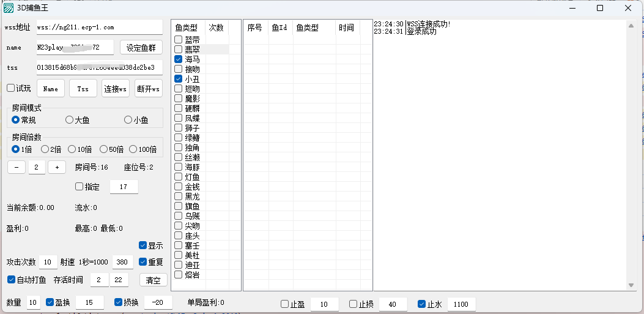Image resolution: width=644 pixels, height=314 pixels.
Task: Click the 次数 column header
Action: point(217,28)
